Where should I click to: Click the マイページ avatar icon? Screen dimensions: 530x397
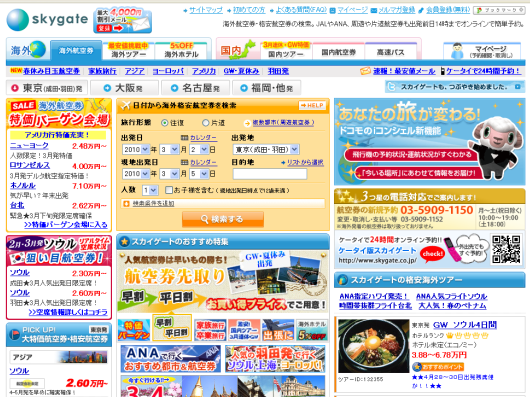click(458, 51)
